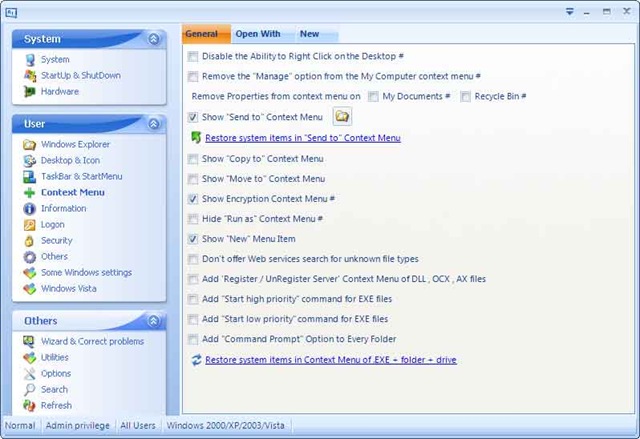Click the Search magnifier icon
The height and width of the screenshot is (439, 640).
[29, 390]
